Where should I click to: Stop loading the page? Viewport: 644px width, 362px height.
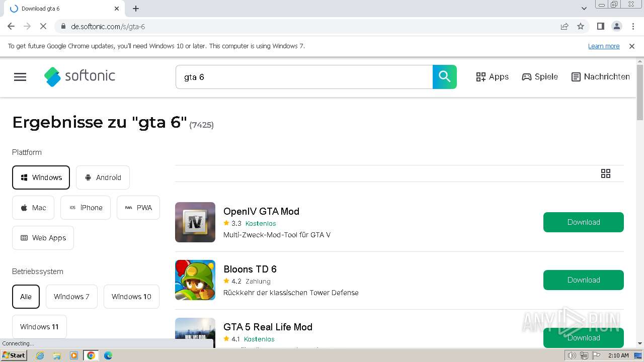pos(43,26)
